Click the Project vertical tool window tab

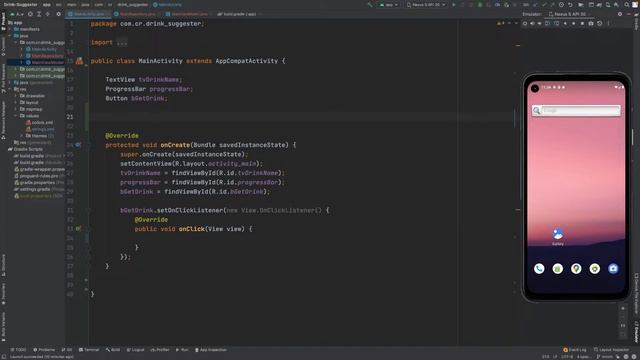click(x=3, y=22)
